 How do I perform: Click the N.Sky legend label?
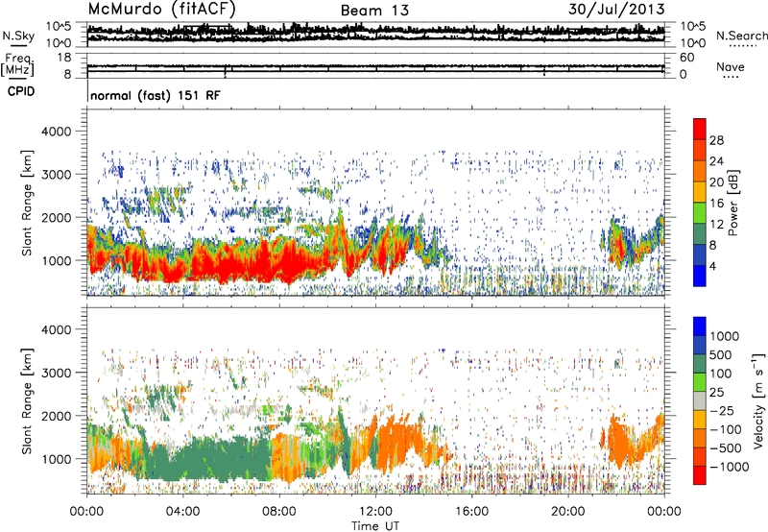[x=18, y=36]
